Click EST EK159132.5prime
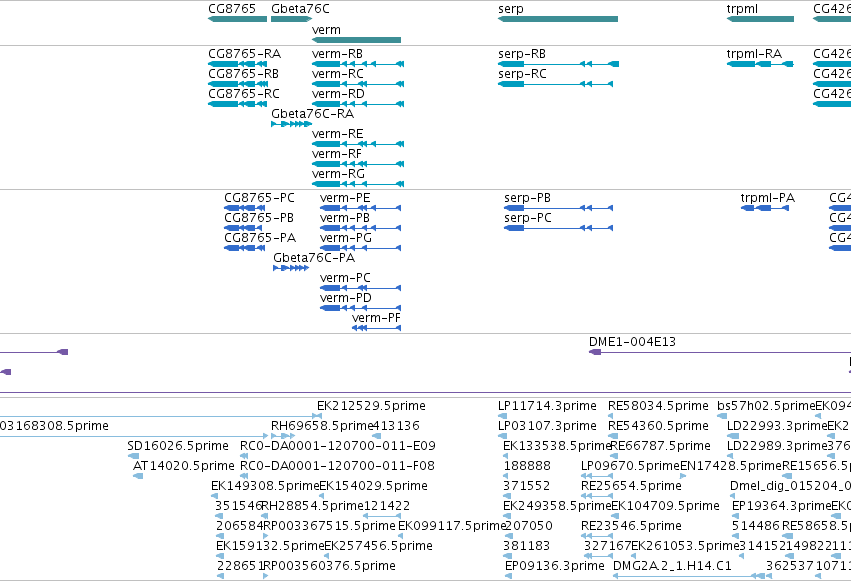 220,556
